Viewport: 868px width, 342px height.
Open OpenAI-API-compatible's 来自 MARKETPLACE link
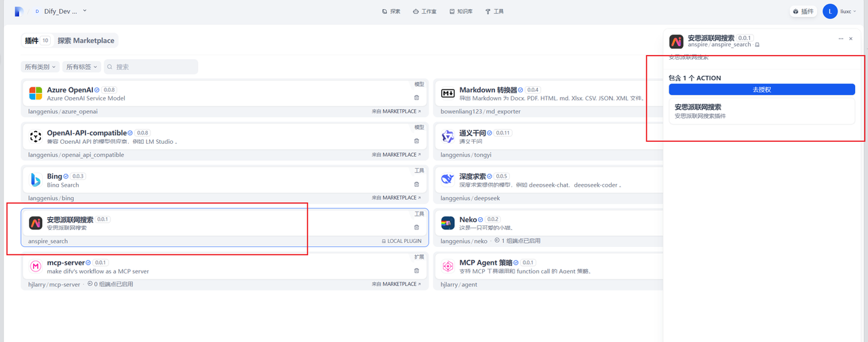(396, 155)
